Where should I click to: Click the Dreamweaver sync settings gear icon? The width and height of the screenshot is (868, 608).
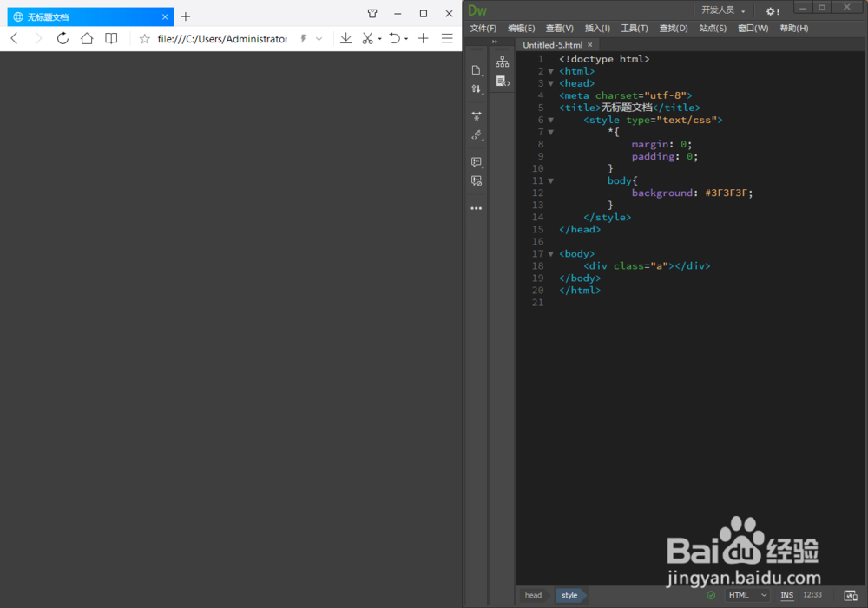773,11
